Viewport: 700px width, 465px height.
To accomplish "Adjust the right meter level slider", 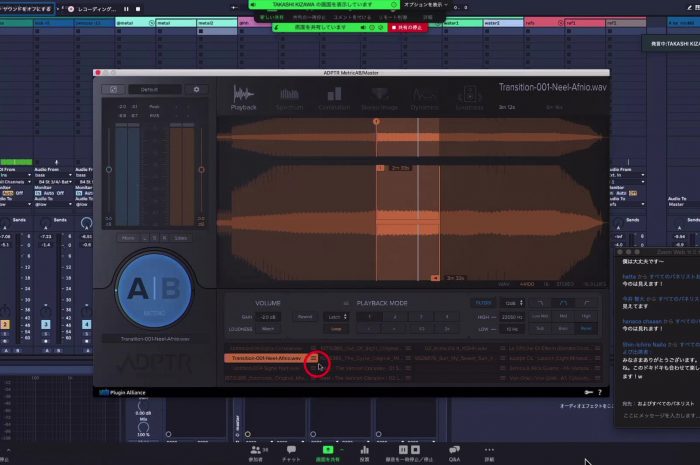I will point(201,170).
